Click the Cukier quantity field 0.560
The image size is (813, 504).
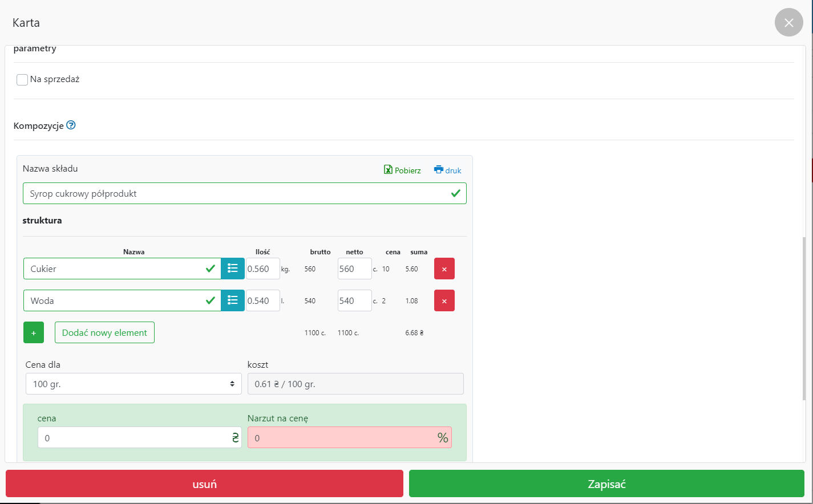tap(262, 269)
